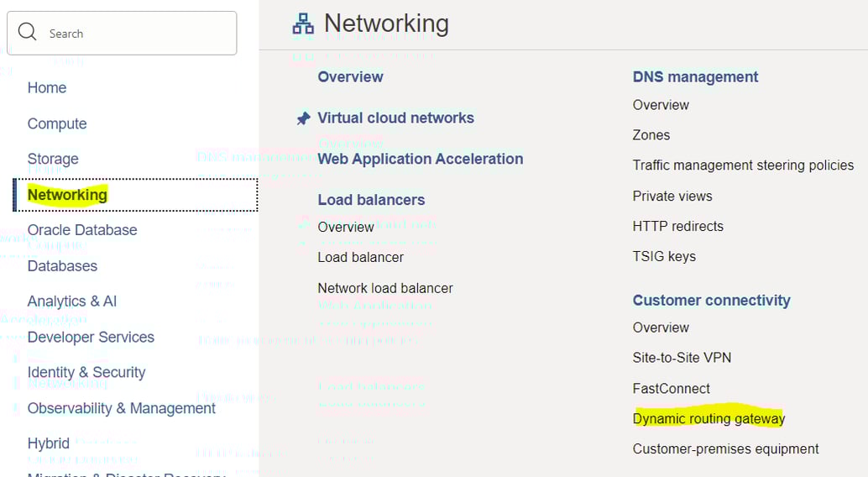Open Traffic management steering policies
Viewport: 868px width, 477px height.
coord(743,165)
